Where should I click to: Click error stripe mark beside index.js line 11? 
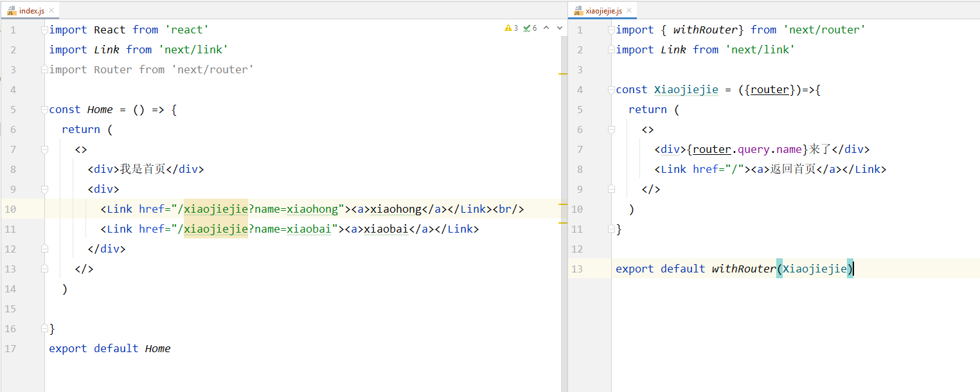tap(563, 222)
